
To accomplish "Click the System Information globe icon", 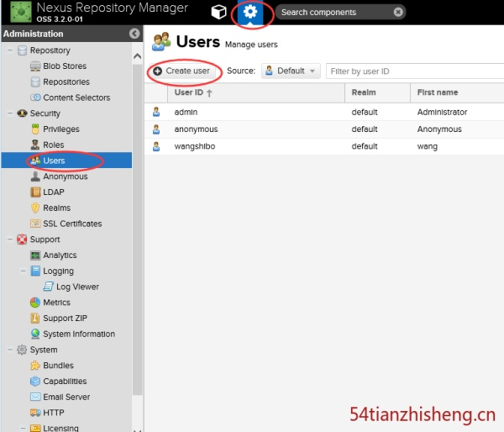I will 35,334.
